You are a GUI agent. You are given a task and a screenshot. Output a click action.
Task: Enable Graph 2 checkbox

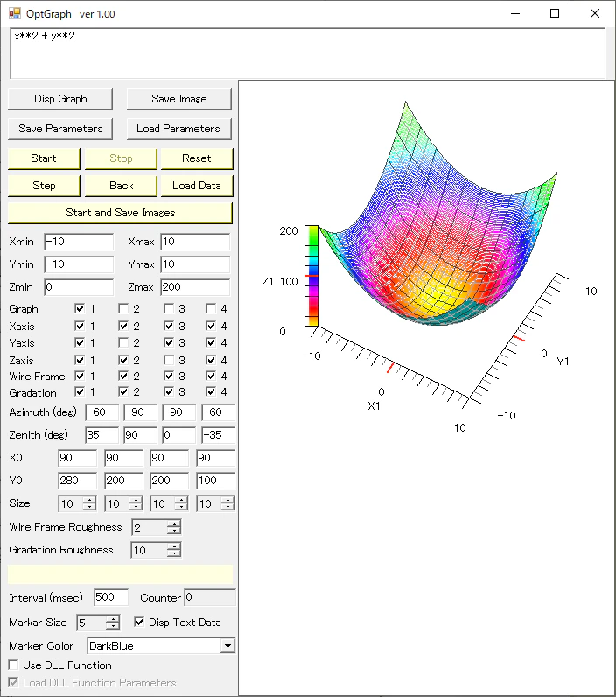tap(123, 308)
